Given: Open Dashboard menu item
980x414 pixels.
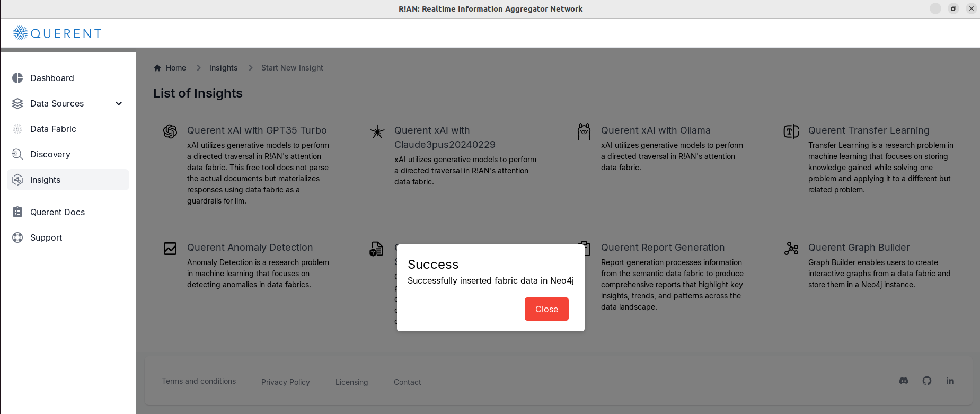Looking at the screenshot, I should 68,78.
